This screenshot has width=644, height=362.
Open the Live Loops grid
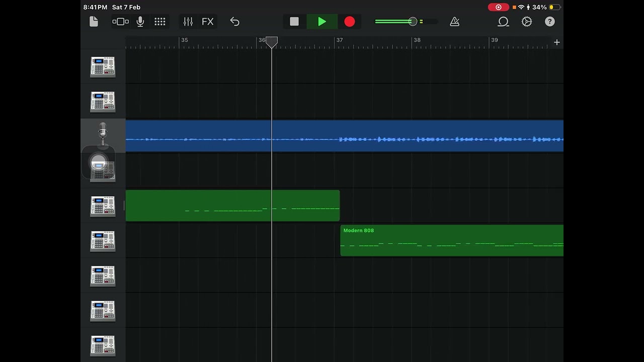160,22
